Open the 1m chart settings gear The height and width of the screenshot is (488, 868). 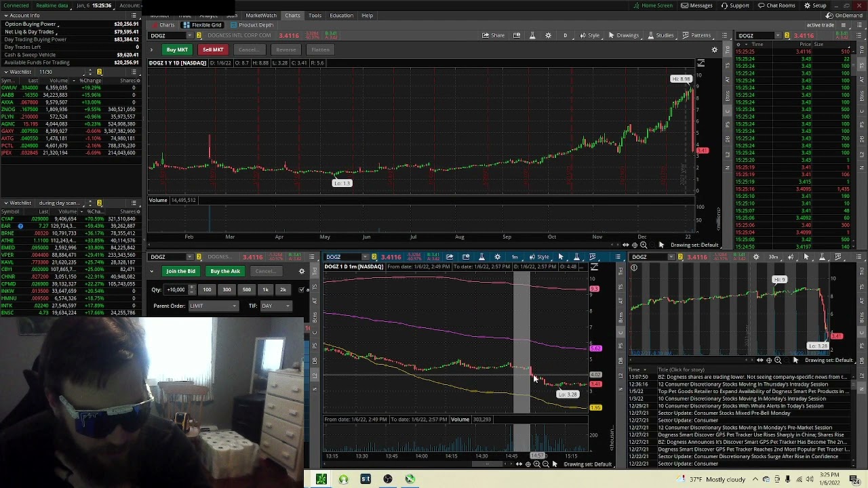coord(498,257)
